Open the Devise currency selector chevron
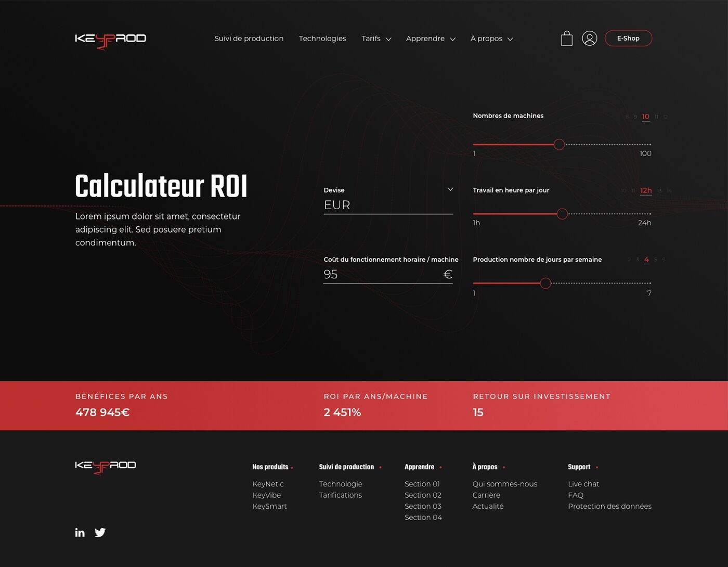Image resolution: width=728 pixels, height=567 pixels. [x=450, y=189]
